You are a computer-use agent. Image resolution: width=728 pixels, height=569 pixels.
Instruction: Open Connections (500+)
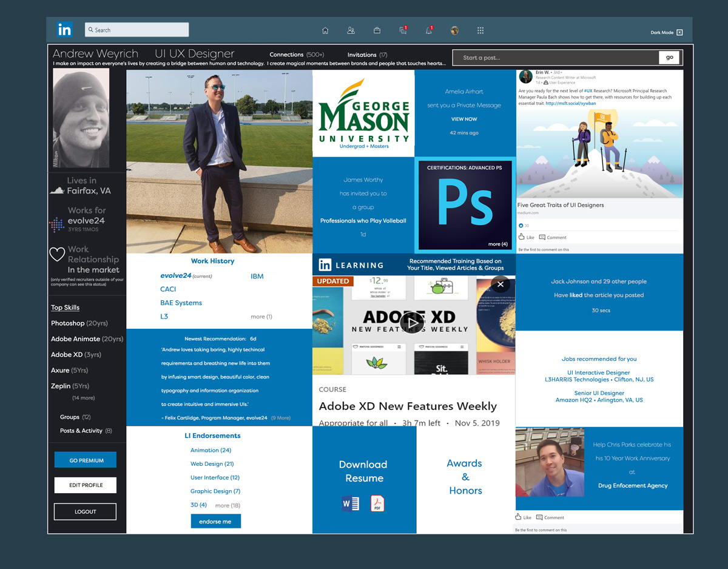[297, 55]
